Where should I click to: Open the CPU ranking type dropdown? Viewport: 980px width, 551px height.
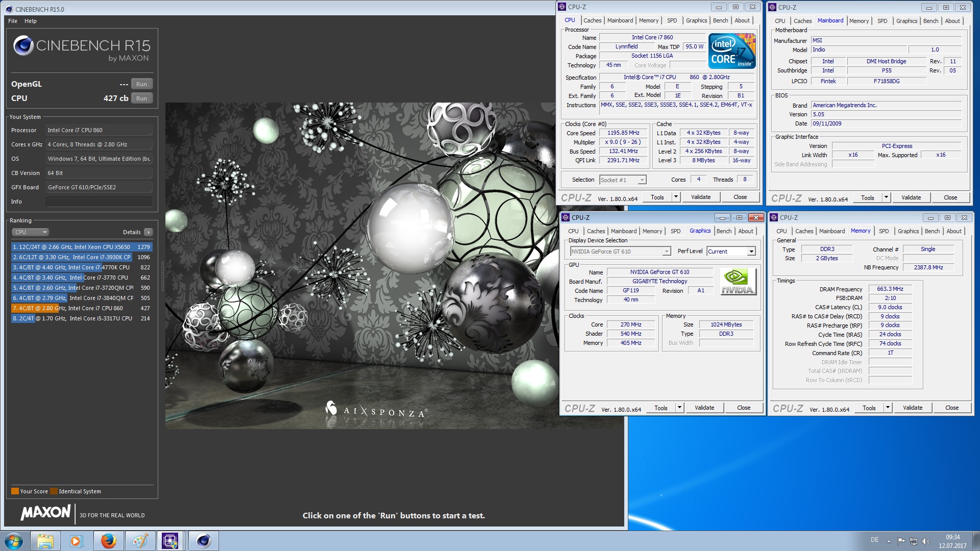[x=30, y=232]
